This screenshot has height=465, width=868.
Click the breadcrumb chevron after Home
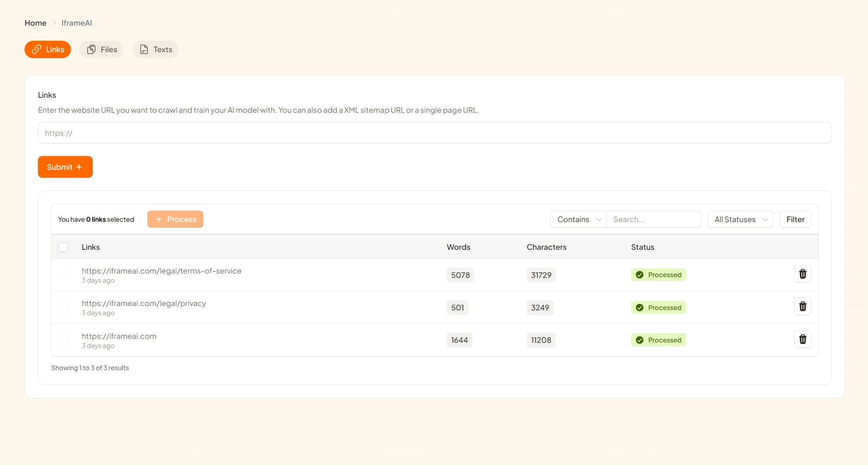[54, 23]
